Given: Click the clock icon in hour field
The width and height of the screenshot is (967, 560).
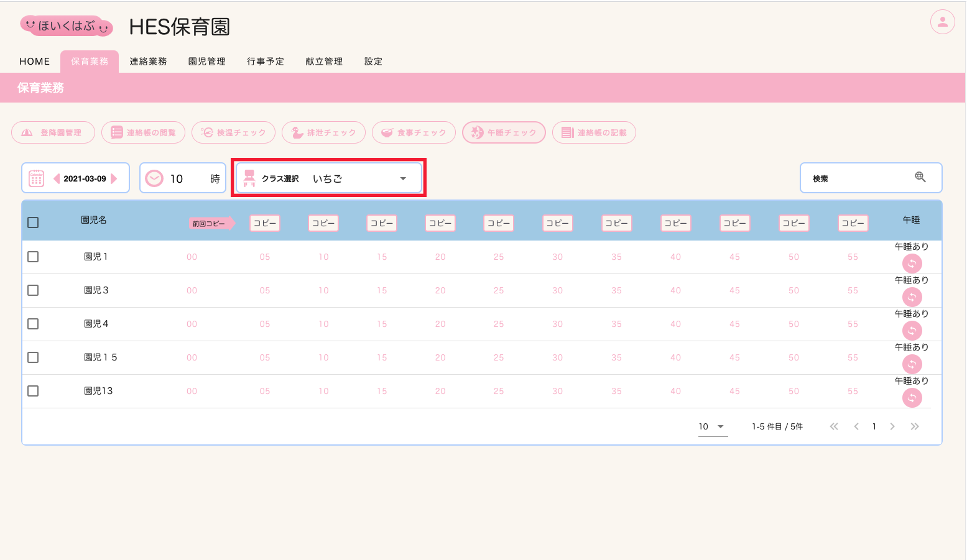Looking at the screenshot, I should pyautogui.click(x=154, y=178).
